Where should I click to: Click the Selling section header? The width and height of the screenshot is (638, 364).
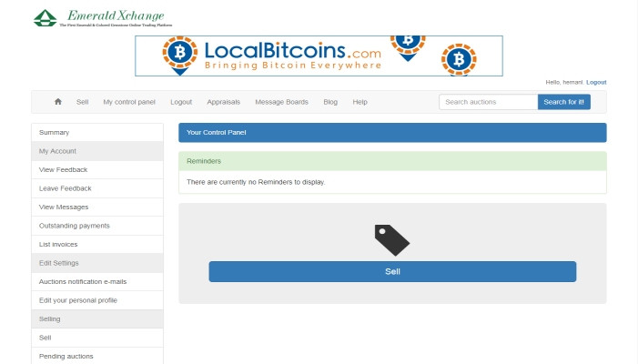[x=97, y=319]
